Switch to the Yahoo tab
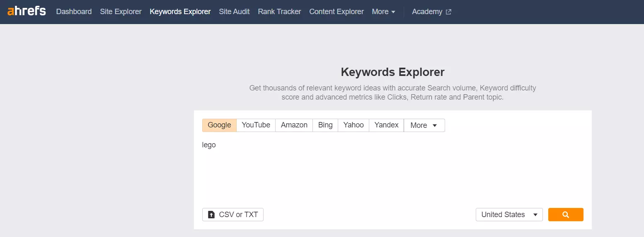This screenshot has height=237, width=644. pos(353,125)
